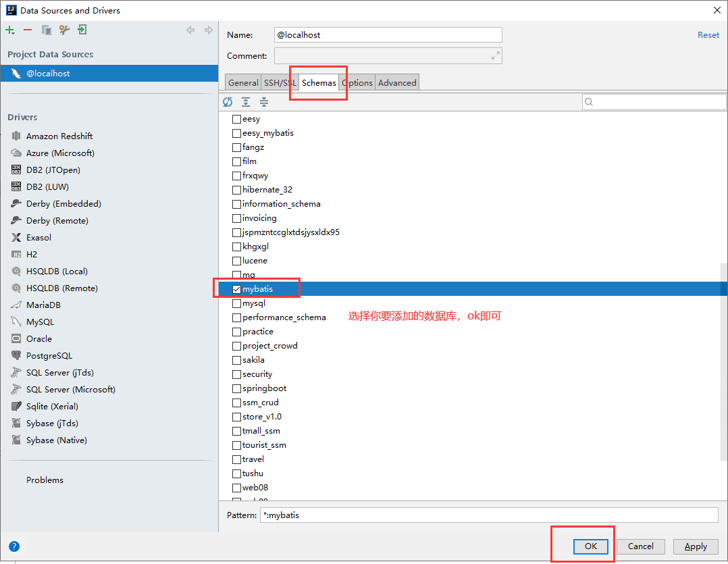Check the eesy schema checkbox
Screen dimensions: 728x564
coord(237,120)
